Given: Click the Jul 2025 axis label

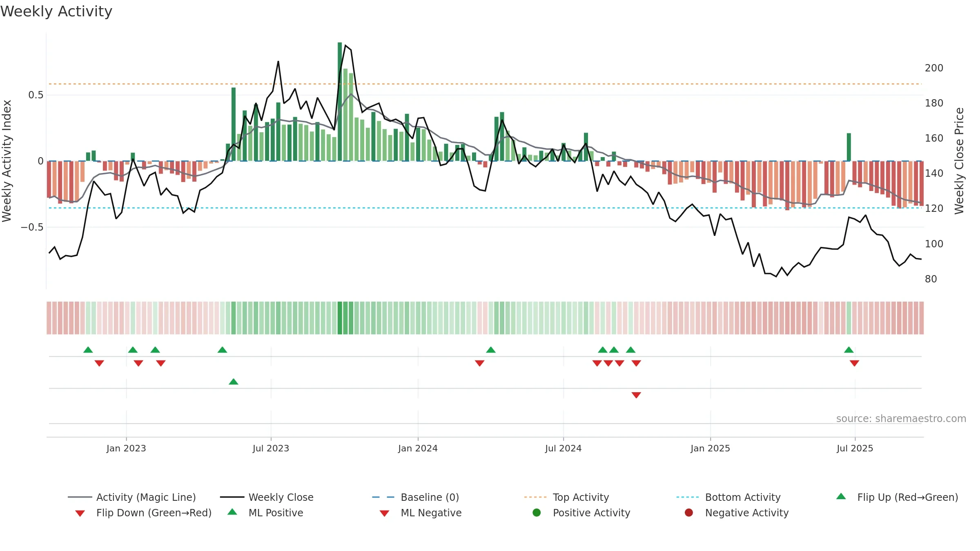Looking at the screenshot, I should 855,448.
